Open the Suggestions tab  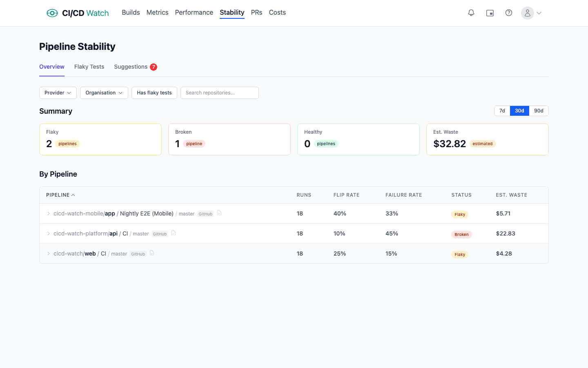tap(131, 67)
